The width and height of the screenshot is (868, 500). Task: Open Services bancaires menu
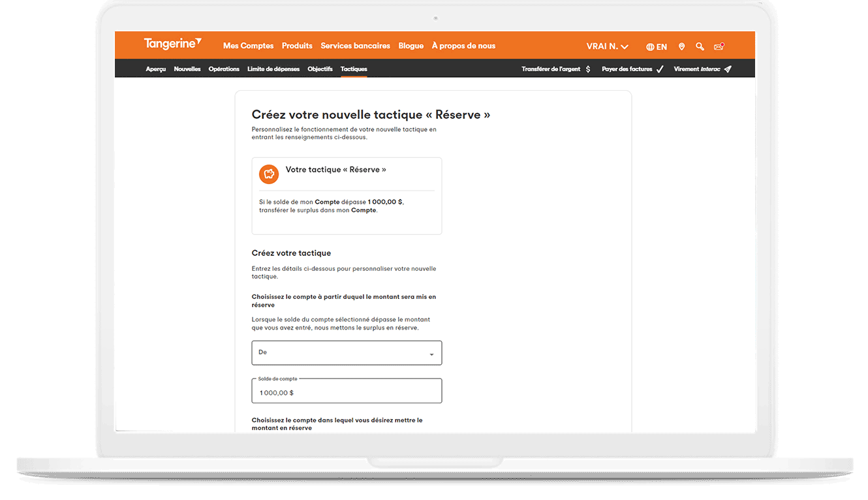pos(355,46)
